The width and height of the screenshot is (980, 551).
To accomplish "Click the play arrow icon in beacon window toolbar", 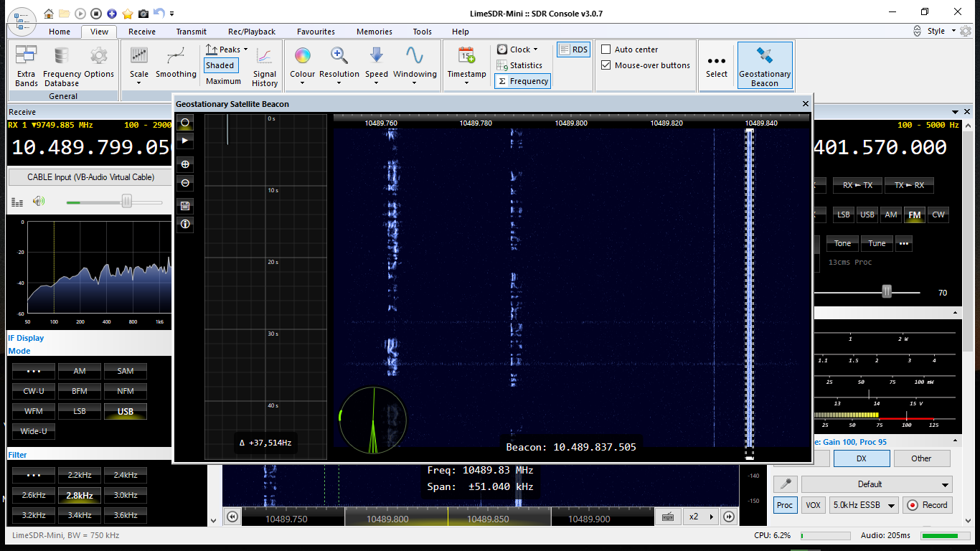I will click(x=185, y=141).
